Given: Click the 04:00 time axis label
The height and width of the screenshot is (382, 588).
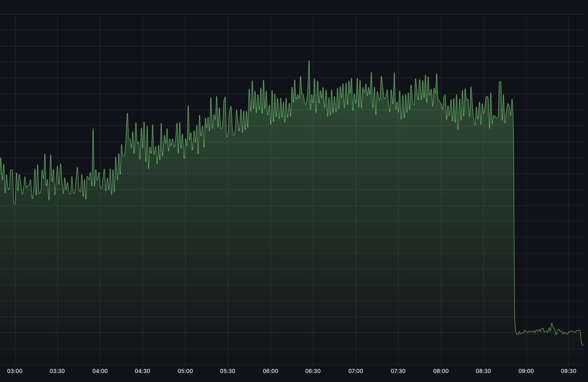Looking at the screenshot, I should (x=100, y=371).
